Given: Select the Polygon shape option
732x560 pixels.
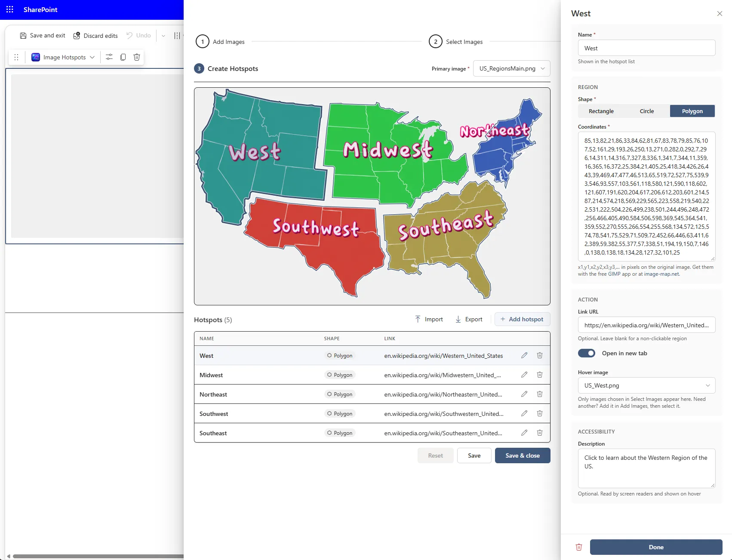Looking at the screenshot, I should pyautogui.click(x=692, y=111).
